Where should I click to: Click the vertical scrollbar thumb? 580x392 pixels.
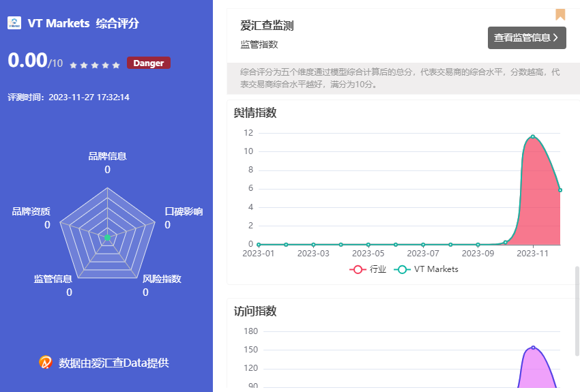click(x=577, y=310)
